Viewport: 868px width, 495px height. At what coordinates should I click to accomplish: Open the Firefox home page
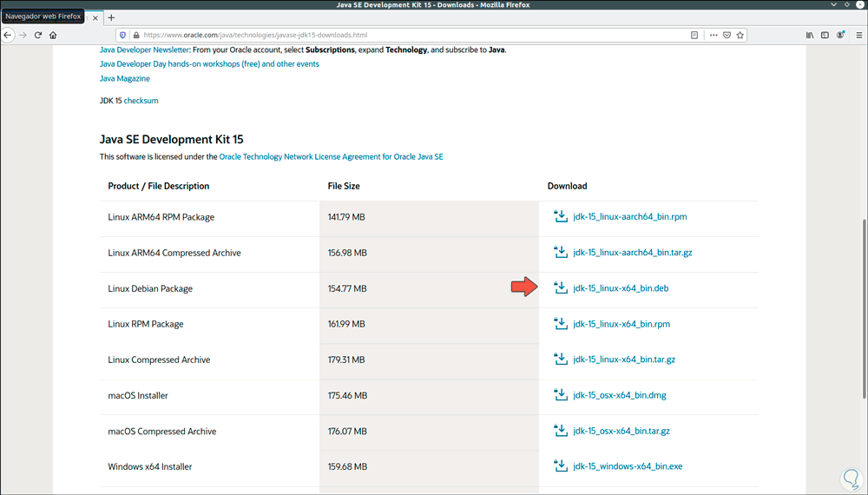tap(53, 35)
